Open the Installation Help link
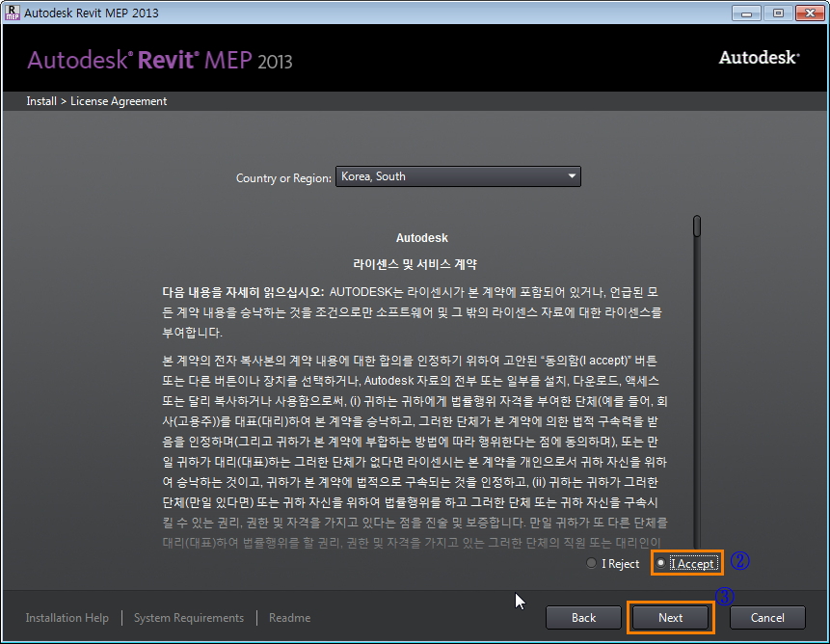 click(67, 618)
